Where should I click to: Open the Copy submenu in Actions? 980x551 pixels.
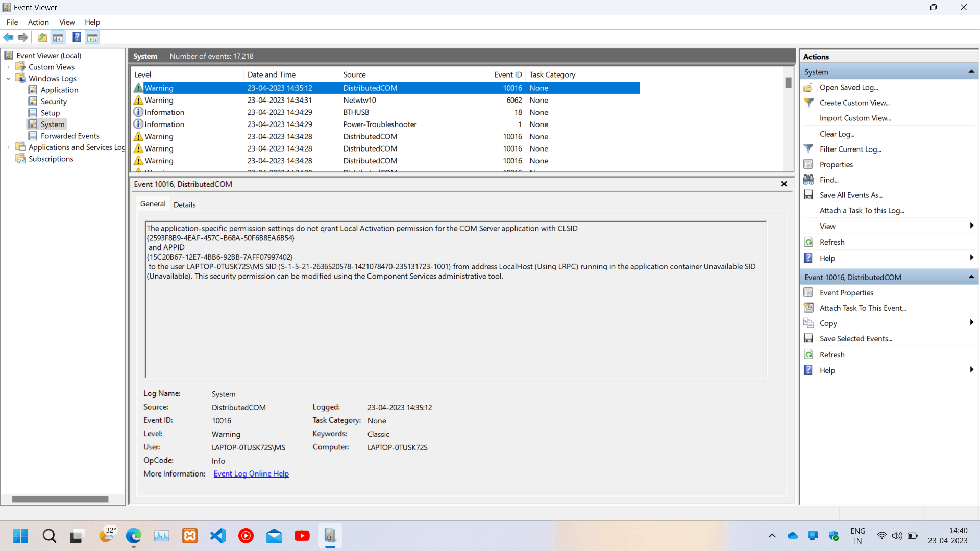(971, 322)
